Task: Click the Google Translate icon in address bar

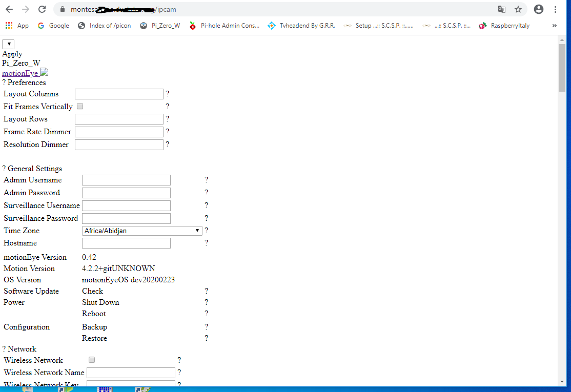Action: [501, 9]
